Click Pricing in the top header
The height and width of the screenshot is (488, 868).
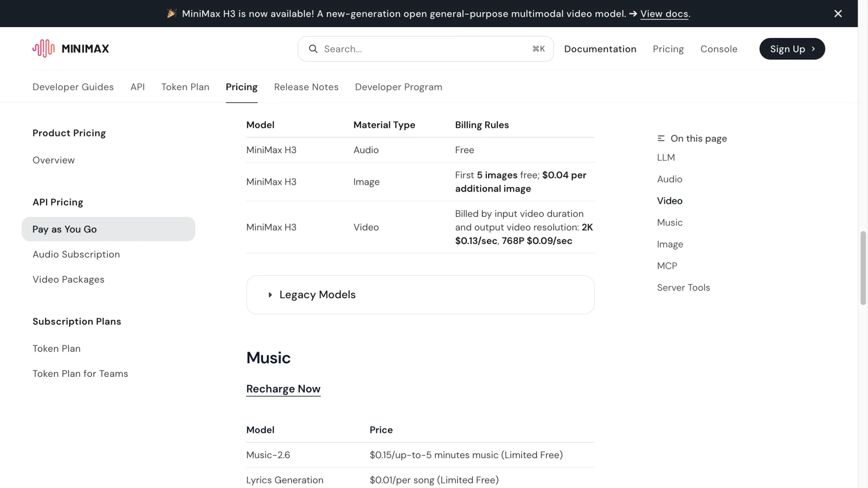pyautogui.click(x=668, y=49)
